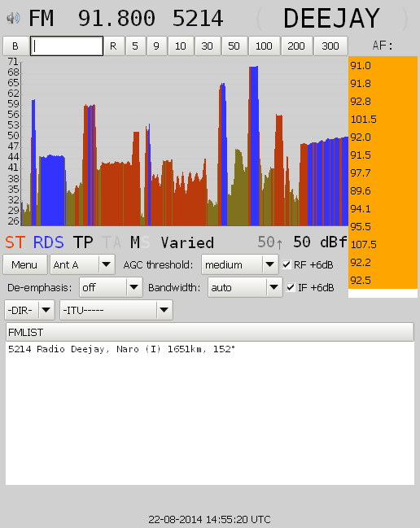Click the Varied program type label
This screenshot has width=420, height=528.
tap(187, 242)
